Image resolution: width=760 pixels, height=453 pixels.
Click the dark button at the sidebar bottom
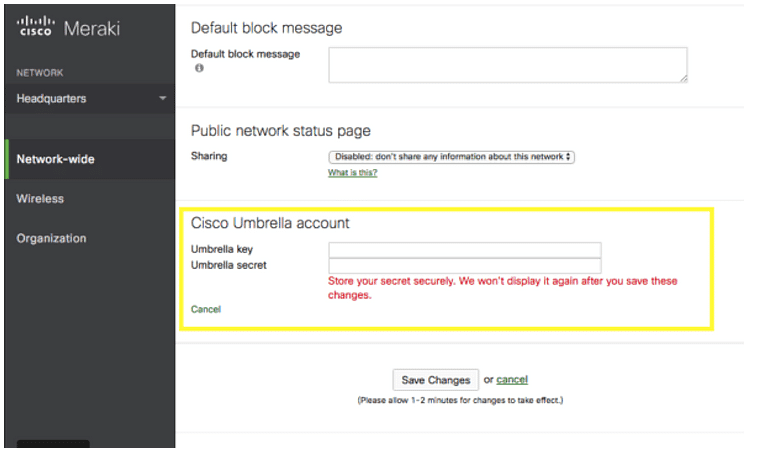(53, 445)
